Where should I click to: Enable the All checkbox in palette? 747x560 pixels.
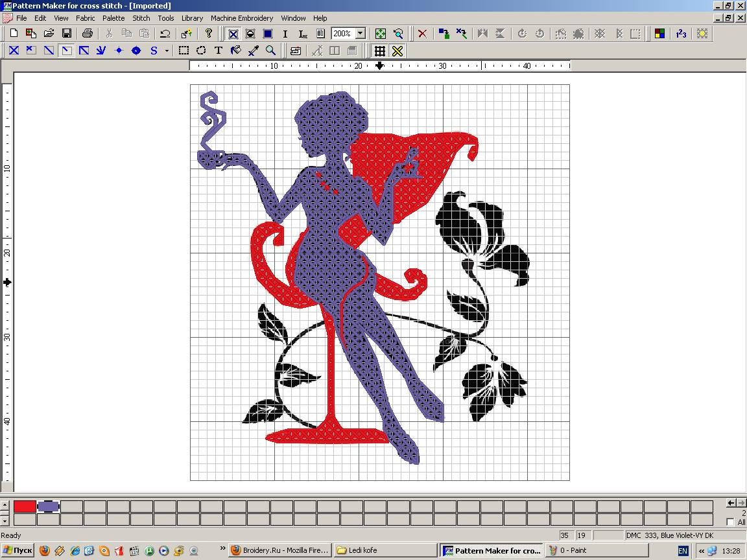pos(731,522)
